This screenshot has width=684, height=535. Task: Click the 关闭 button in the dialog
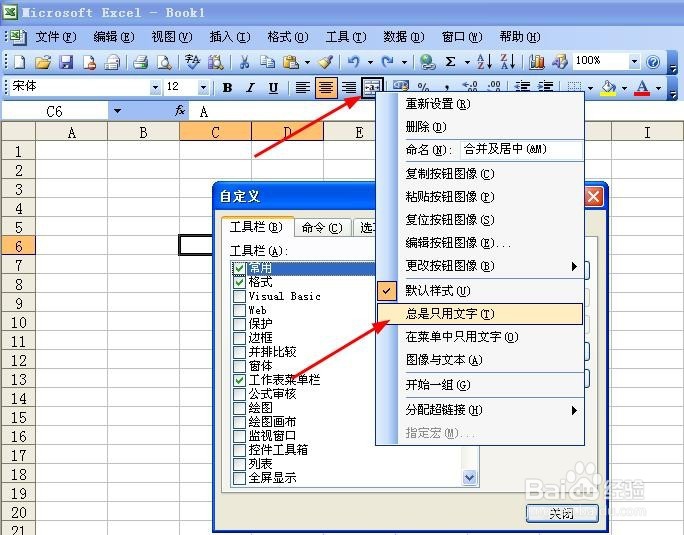562,513
